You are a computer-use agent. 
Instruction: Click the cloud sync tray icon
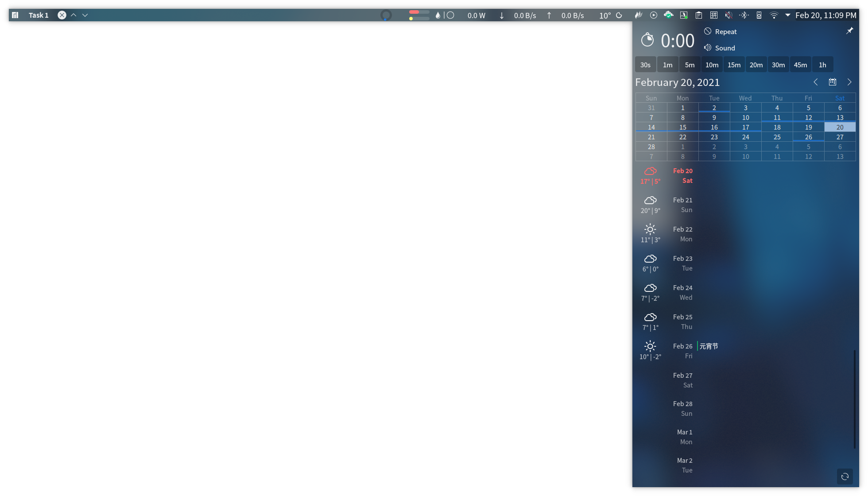[x=669, y=15]
